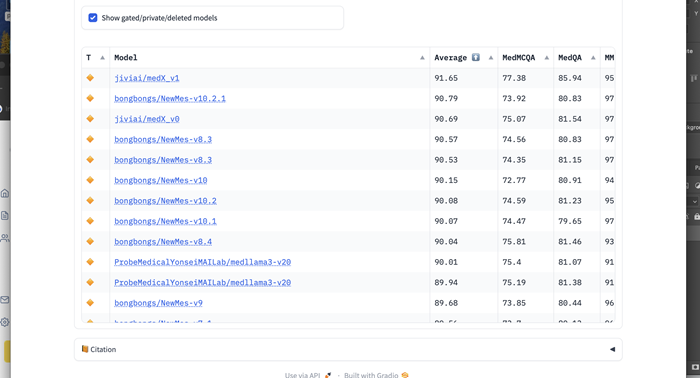The width and height of the screenshot is (700, 378).
Task: Click the mail icon in left sidebar
Action: click(x=5, y=300)
